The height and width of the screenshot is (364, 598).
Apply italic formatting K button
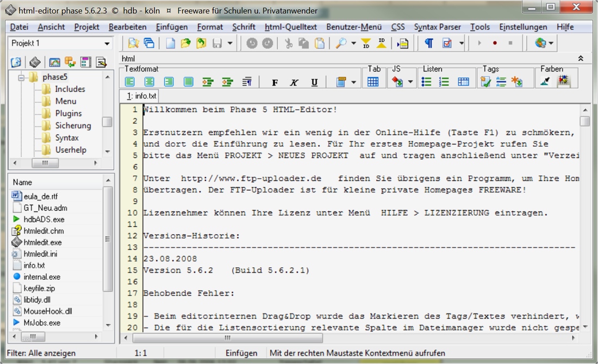point(294,83)
